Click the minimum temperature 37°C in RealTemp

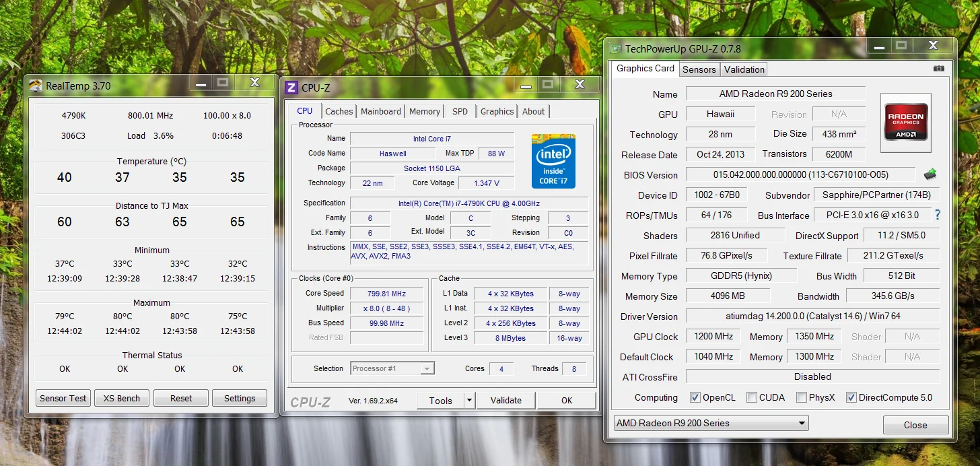[x=65, y=263]
